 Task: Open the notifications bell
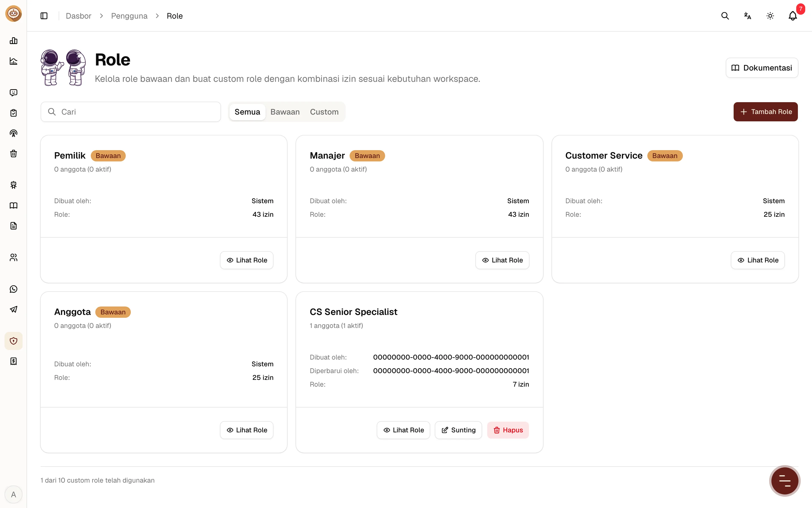click(793, 16)
